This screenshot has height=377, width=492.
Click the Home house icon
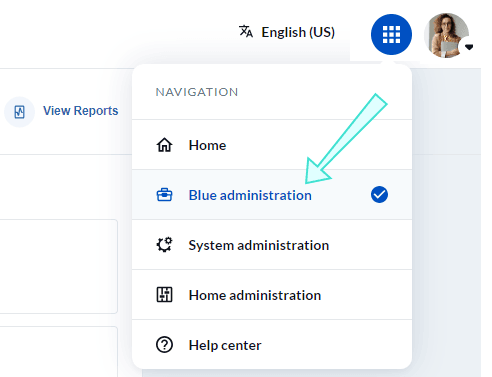click(x=164, y=145)
